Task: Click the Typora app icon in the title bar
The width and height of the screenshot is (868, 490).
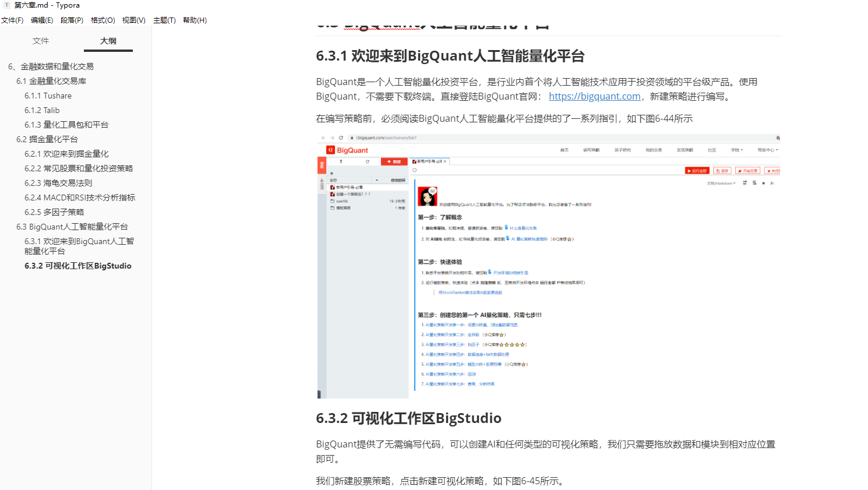Action: [6, 5]
